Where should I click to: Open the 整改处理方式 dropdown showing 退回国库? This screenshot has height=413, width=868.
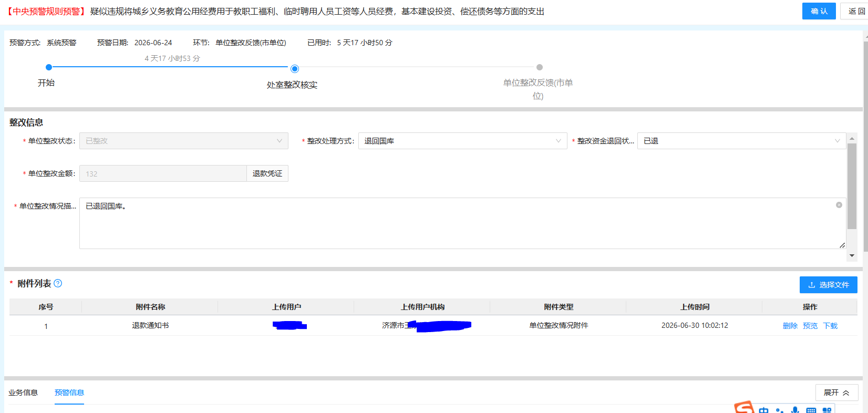[x=463, y=141]
